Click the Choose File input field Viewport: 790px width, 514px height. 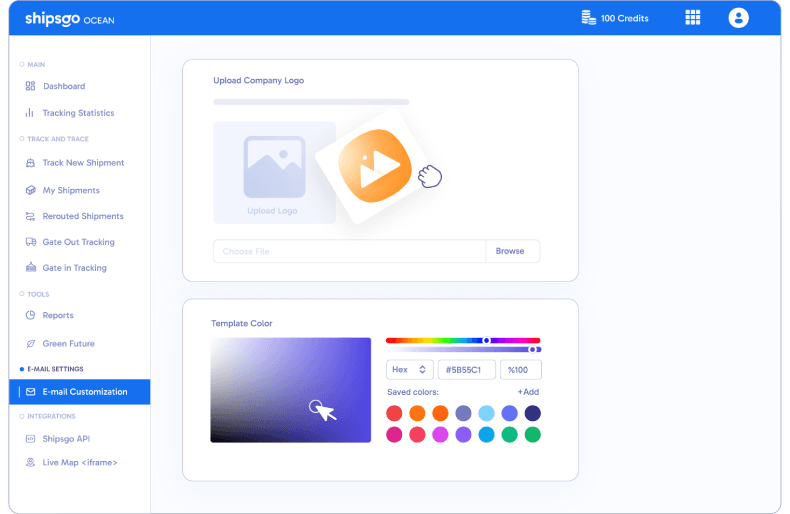(x=349, y=251)
